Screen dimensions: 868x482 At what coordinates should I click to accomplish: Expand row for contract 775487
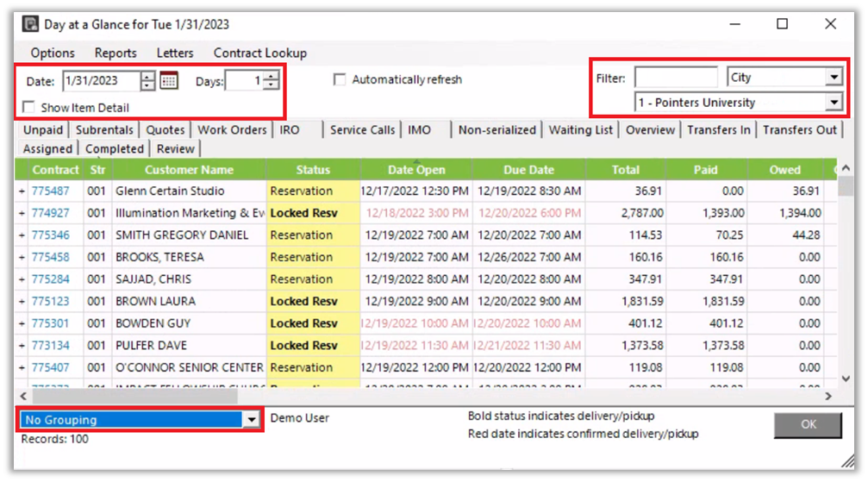22,191
